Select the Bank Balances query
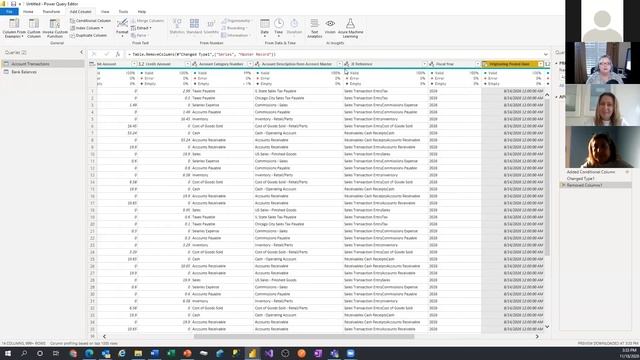 click(43, 72)
